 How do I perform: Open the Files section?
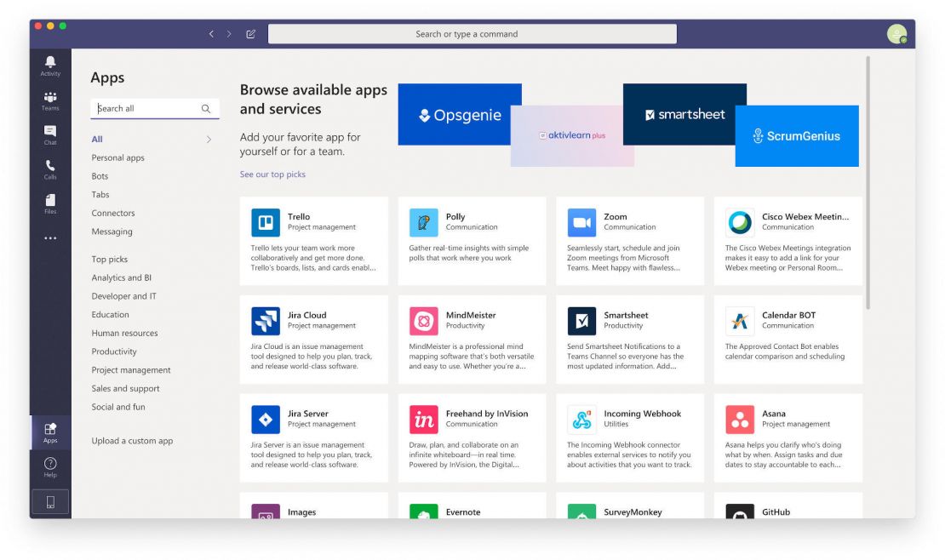pos(50,201)
